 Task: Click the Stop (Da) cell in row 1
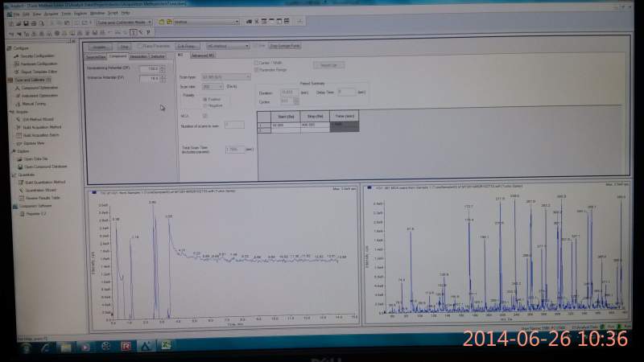[315, 125]
